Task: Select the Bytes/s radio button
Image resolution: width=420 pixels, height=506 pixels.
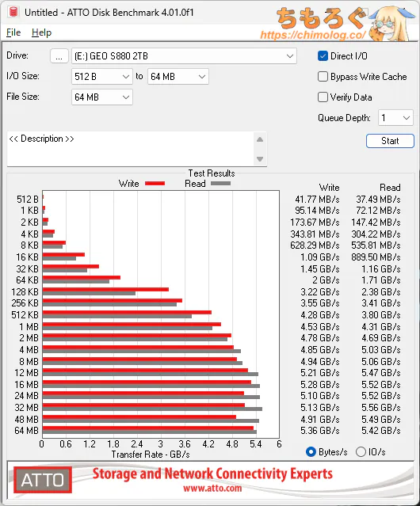Action: click(311, 452)
